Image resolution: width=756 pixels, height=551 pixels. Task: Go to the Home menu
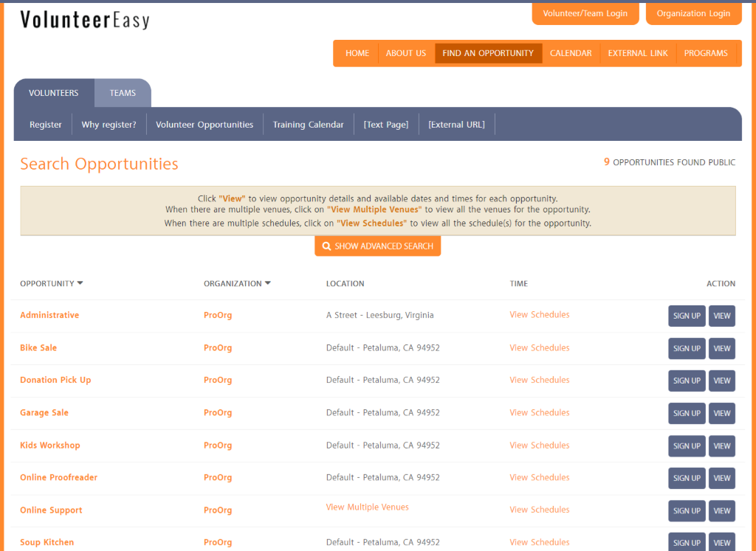click(x=357, y=53)
